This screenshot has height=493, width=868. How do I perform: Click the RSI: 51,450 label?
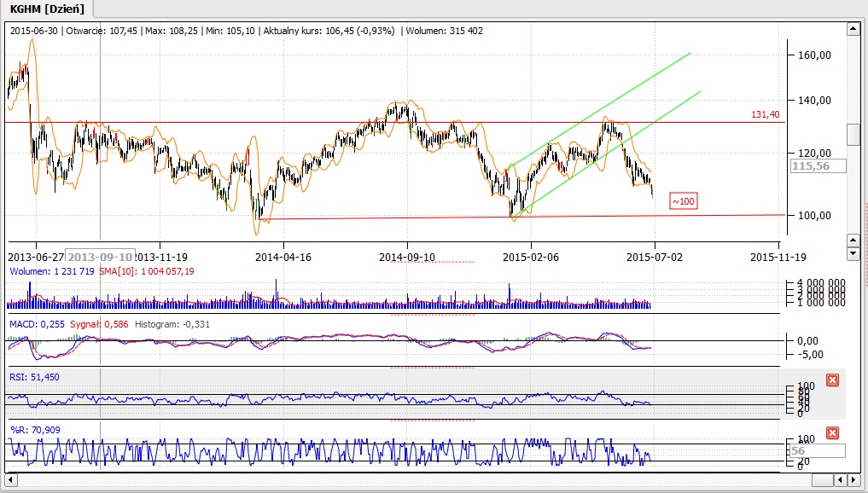[x=34, y=376]
